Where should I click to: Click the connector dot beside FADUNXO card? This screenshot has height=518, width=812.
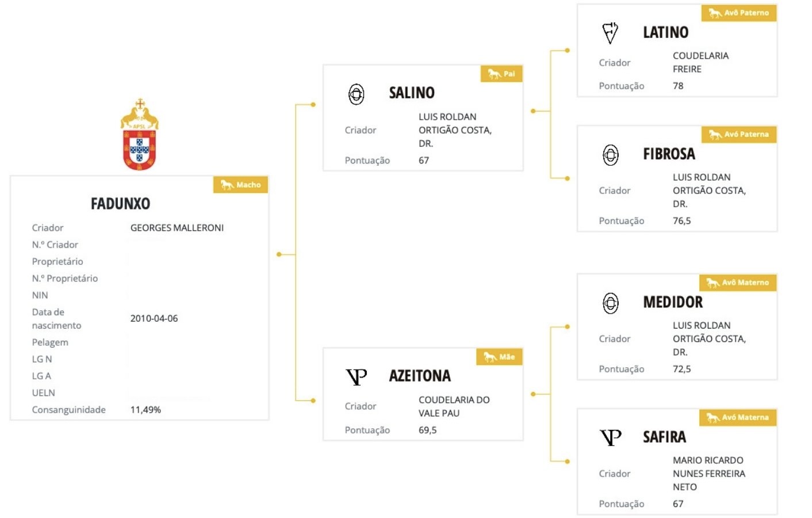coord(279,254)
